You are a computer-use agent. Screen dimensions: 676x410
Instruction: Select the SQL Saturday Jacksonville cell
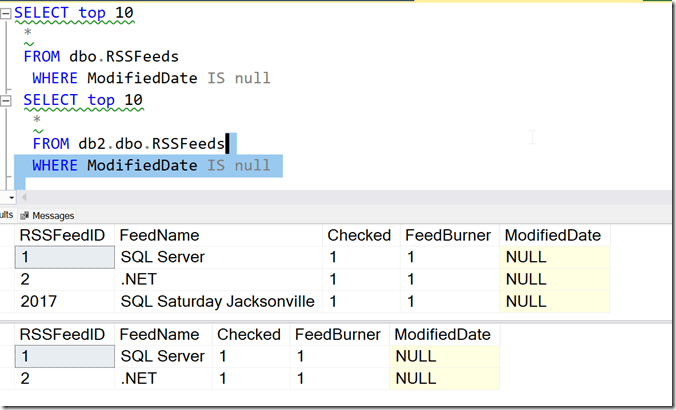coord(219,301)
